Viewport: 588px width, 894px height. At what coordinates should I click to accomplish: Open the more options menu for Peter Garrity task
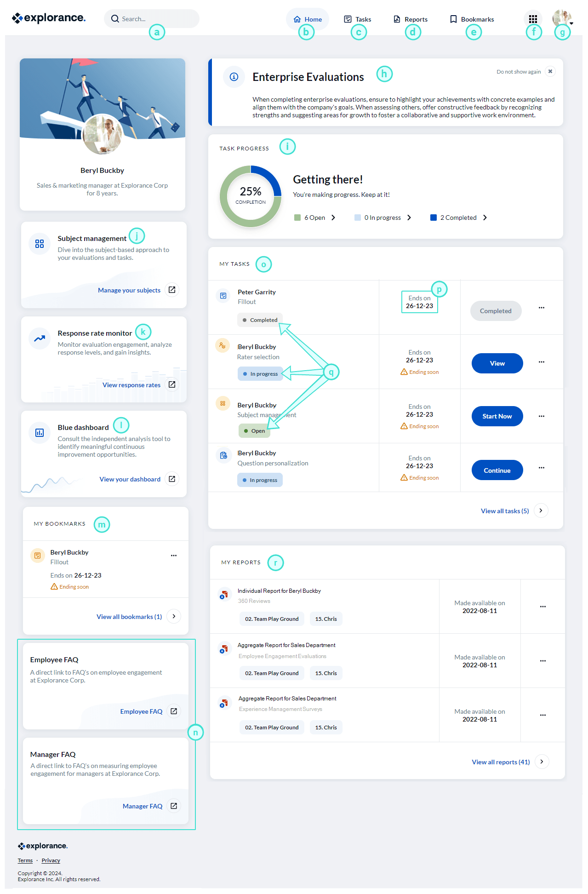pyautogui.click(x=542, y=308)
